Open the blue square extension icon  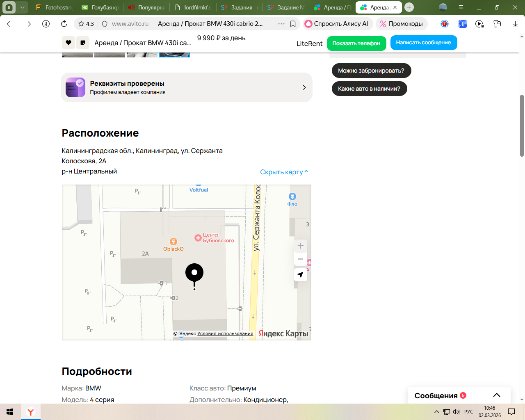[463, 24]
